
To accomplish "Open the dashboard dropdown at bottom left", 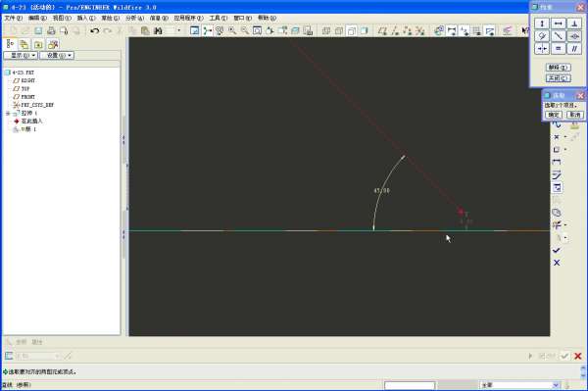I will (x=57, y=356).
